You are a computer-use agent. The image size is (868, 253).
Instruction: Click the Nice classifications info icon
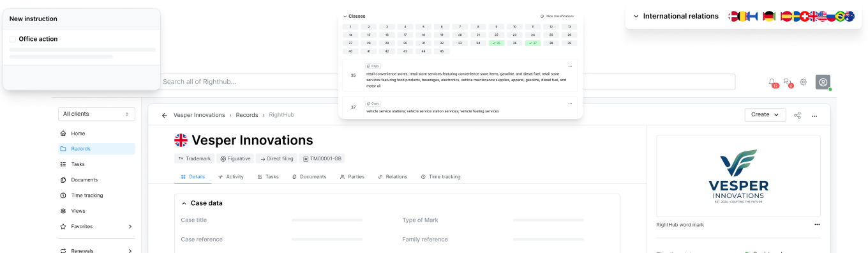pyautogui.click(x=542, y=16)
